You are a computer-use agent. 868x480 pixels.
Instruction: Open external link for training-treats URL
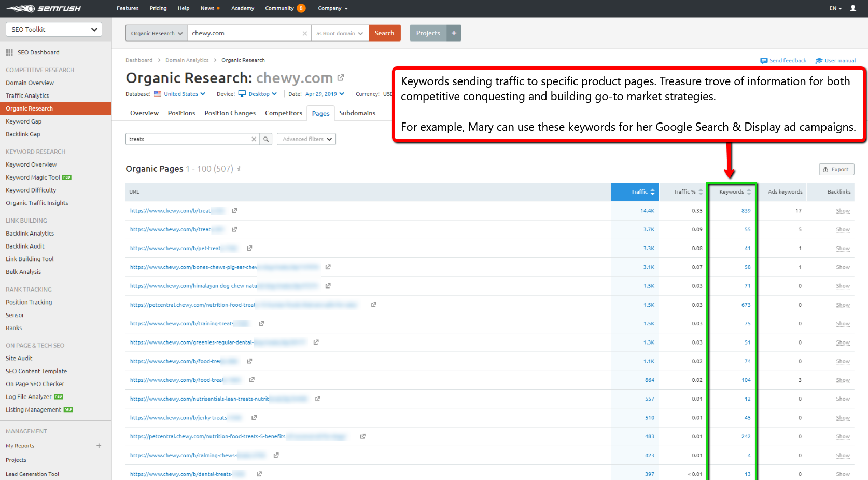[x=261, y=323]
